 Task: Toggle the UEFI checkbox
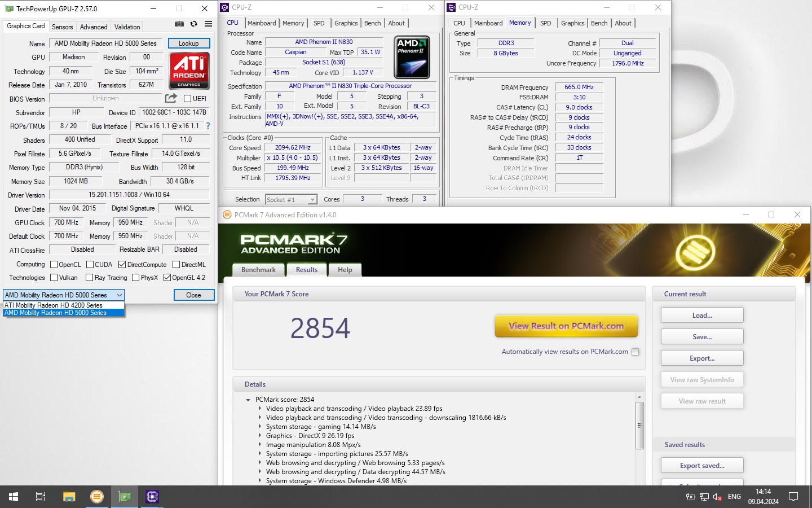188,98
